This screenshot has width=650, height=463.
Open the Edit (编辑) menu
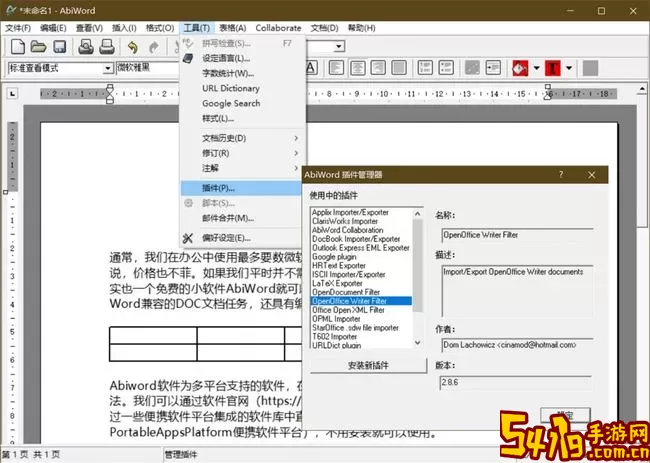tap(53, 28)
